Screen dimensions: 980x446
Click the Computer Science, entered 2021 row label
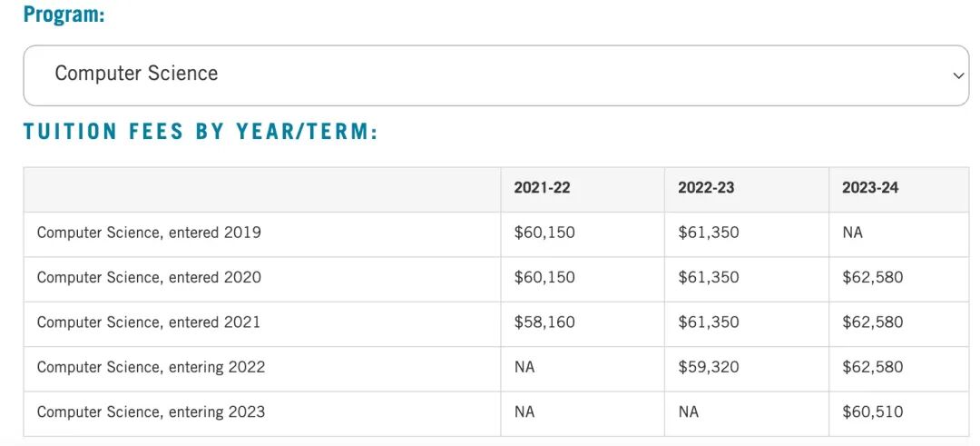pyautogui.click(x=148, y=322)
